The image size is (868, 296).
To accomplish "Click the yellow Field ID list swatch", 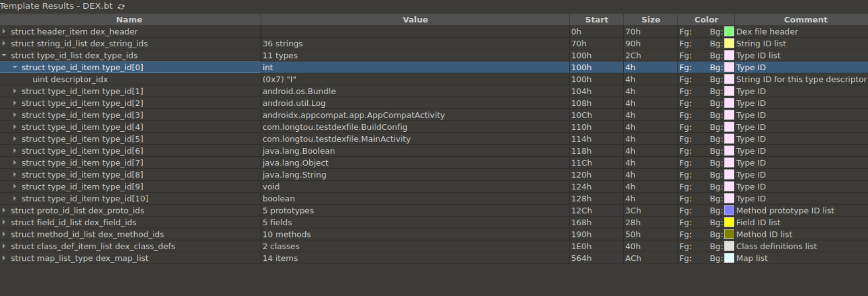I will pyautogui.click(x=729, y=222).
